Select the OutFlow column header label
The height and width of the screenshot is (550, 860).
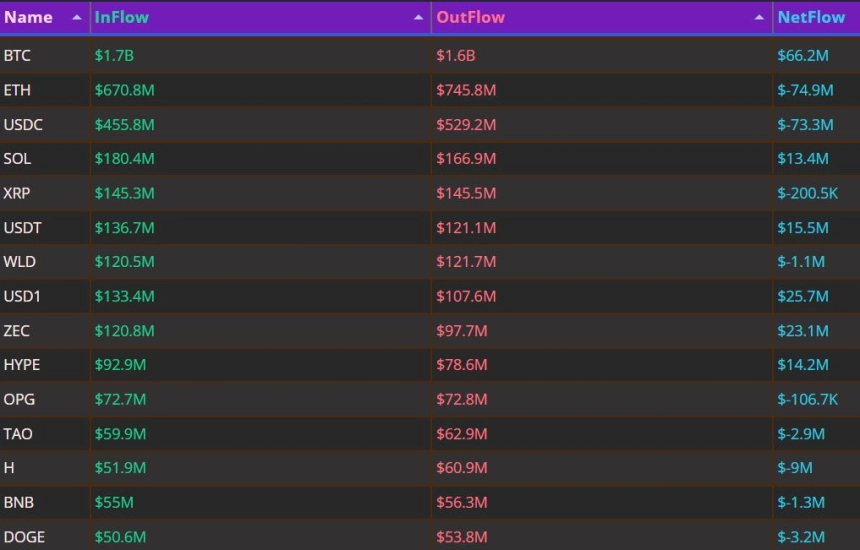tap(471, 18)
